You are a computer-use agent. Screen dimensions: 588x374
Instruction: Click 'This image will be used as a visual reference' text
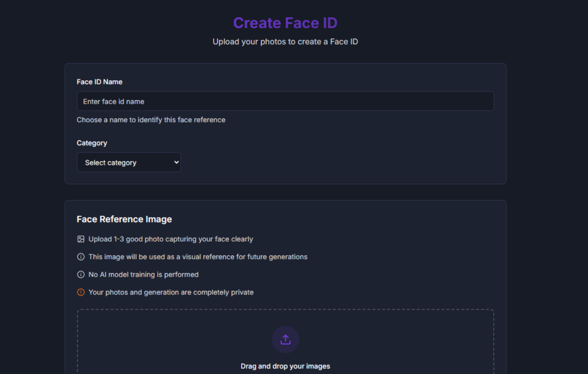(198, 257)
